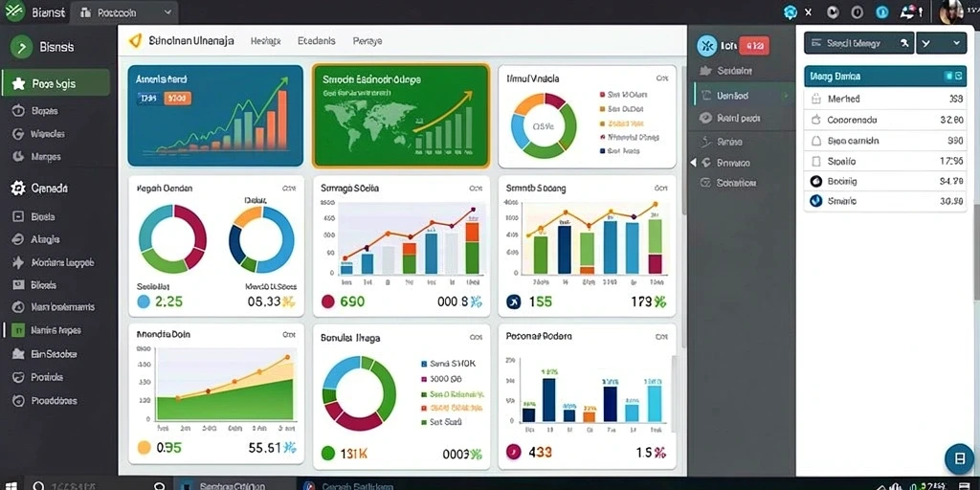The image size is (980, 490).
Task: Expand the Uanised item green arrow
Action: coord(786,96)
